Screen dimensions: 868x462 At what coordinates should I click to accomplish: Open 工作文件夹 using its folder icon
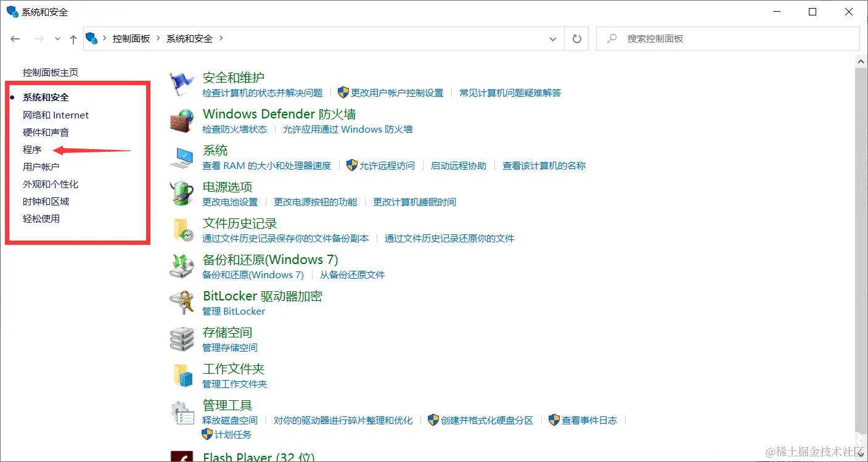click(x=181, y=375)
